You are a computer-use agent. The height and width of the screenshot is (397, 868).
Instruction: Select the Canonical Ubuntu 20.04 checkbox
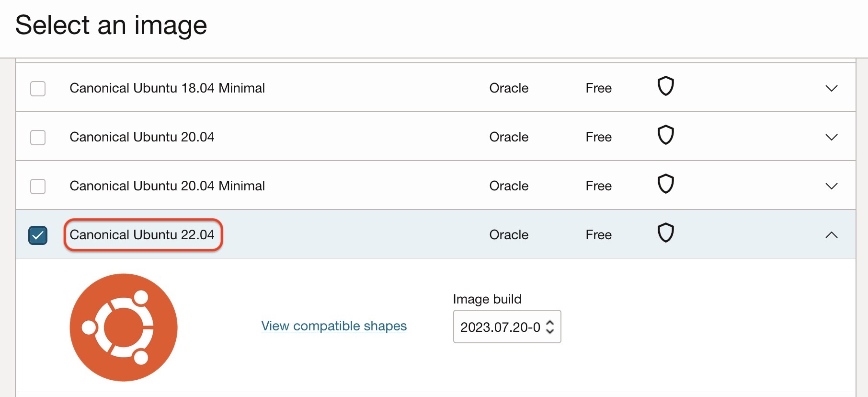click(38, 138)
